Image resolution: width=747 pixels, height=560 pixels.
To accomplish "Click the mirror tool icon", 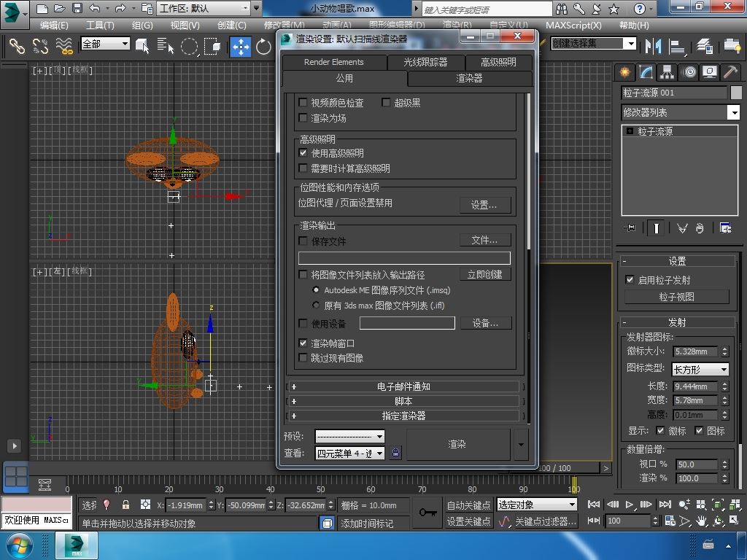I will [x=653, y=46].
